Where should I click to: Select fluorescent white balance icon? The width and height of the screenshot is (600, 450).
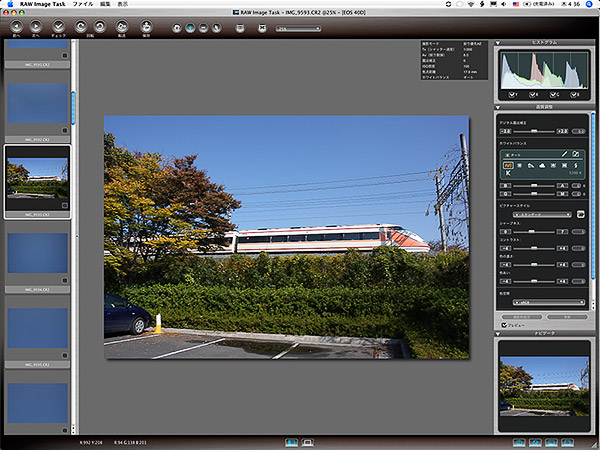(564, 165)
